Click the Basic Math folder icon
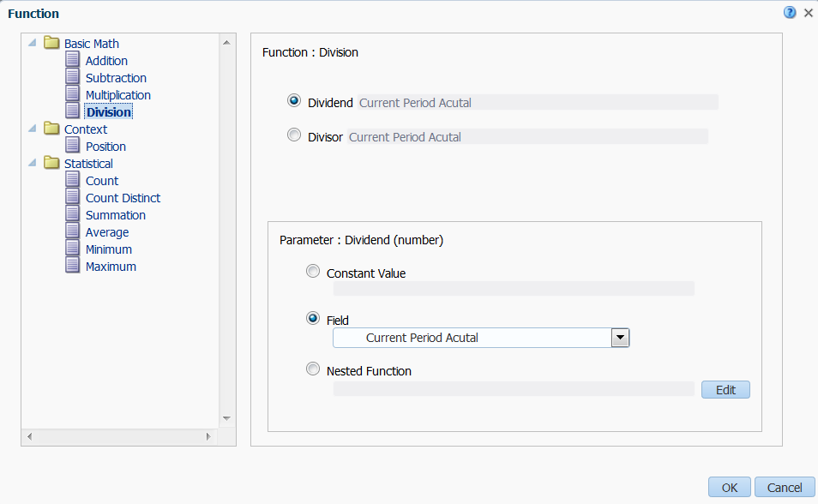The image size is (818, 504). (x=51, y=42)
